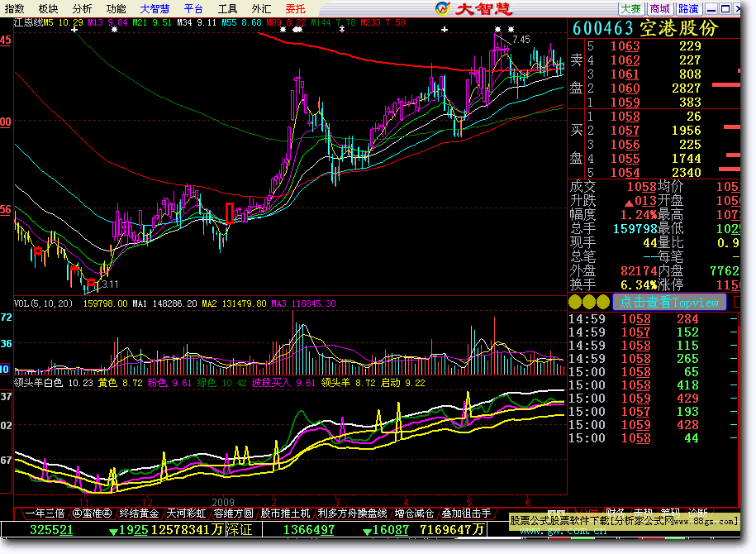756x554 pixels.
Task: Switch to the 容维方圆 indicator tab
Action: click(233, 513)
